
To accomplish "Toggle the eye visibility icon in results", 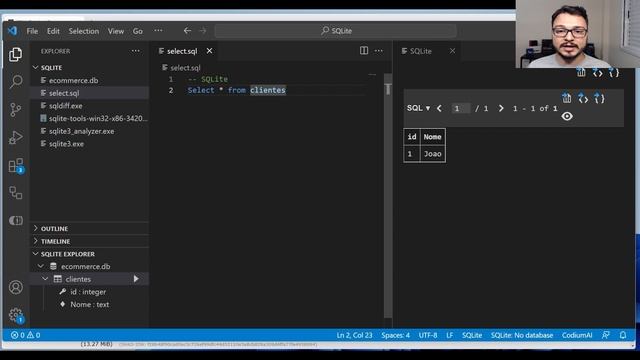I will coord(567,116).
